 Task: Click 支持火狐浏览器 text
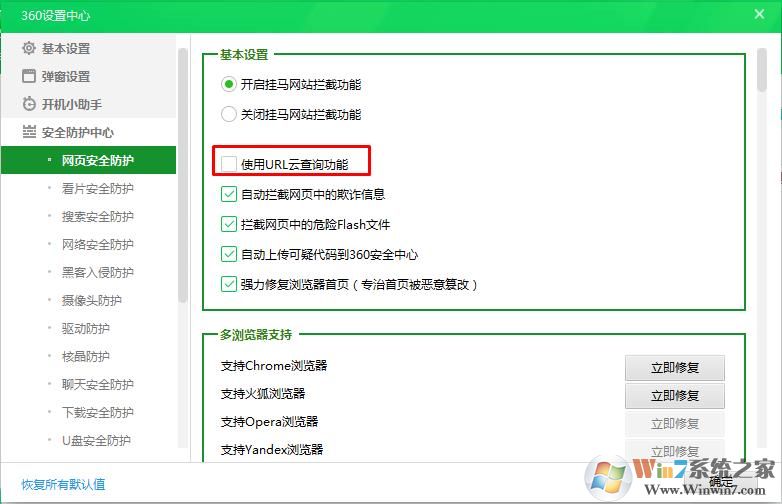pos(263,393)
